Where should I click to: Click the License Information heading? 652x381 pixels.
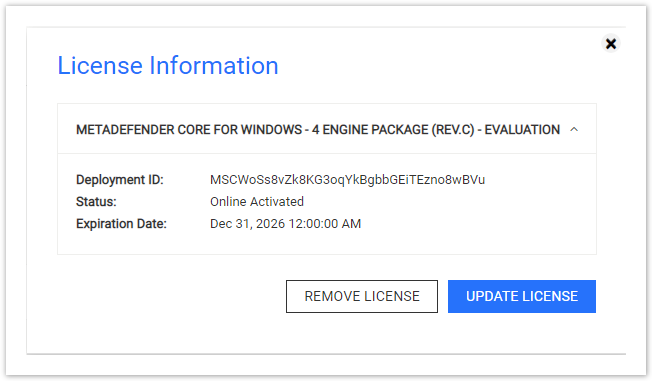[168, 66]
